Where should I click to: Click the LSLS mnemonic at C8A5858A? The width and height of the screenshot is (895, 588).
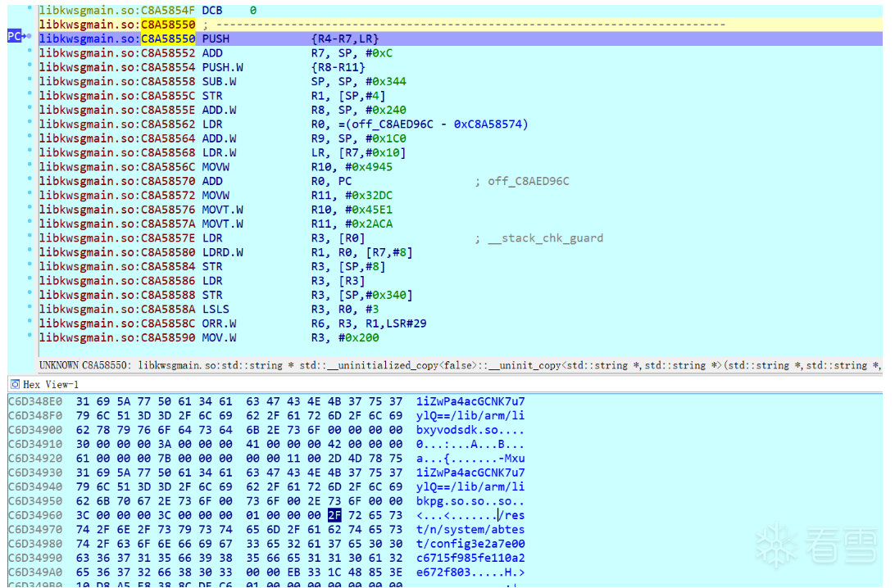(x=216, y=309)
